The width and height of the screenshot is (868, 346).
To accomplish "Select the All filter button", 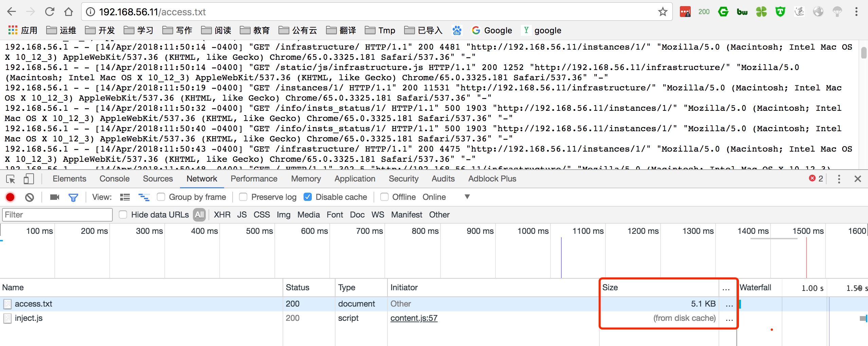I will [x=199, y=215].
